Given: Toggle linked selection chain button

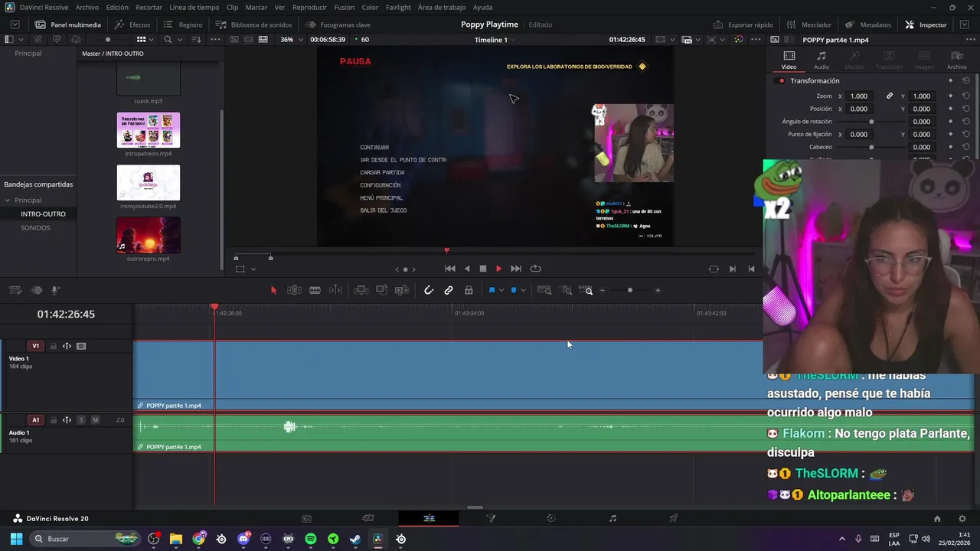Looking at the screenshot, I should (449, 290).
